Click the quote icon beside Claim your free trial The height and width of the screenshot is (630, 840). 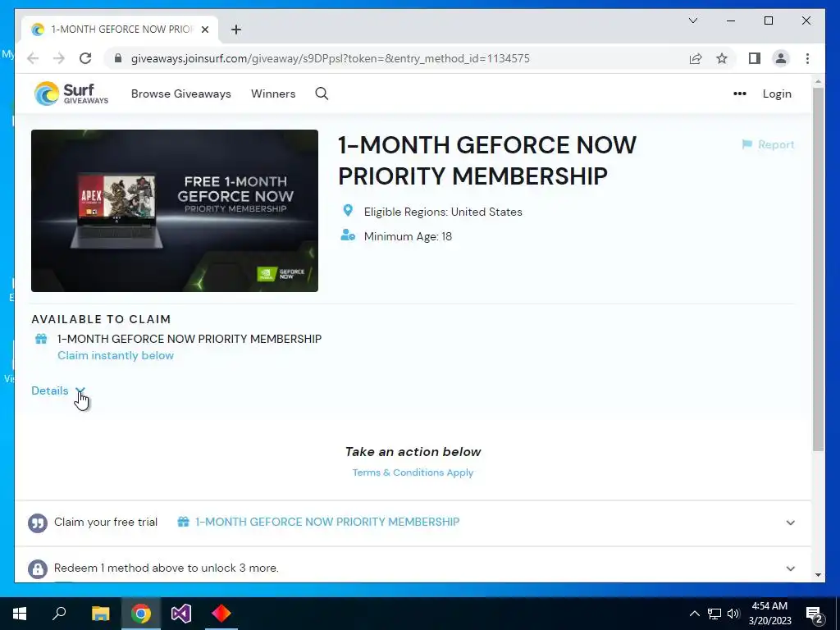(38, 523)
